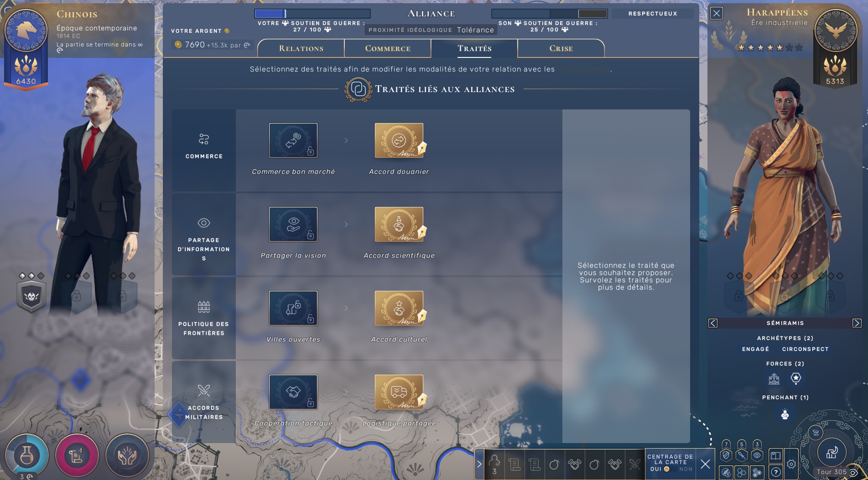The image size is (868, 480).
Task: Click the sword hexagon badge with 5
Action: [x=742, y=454]
